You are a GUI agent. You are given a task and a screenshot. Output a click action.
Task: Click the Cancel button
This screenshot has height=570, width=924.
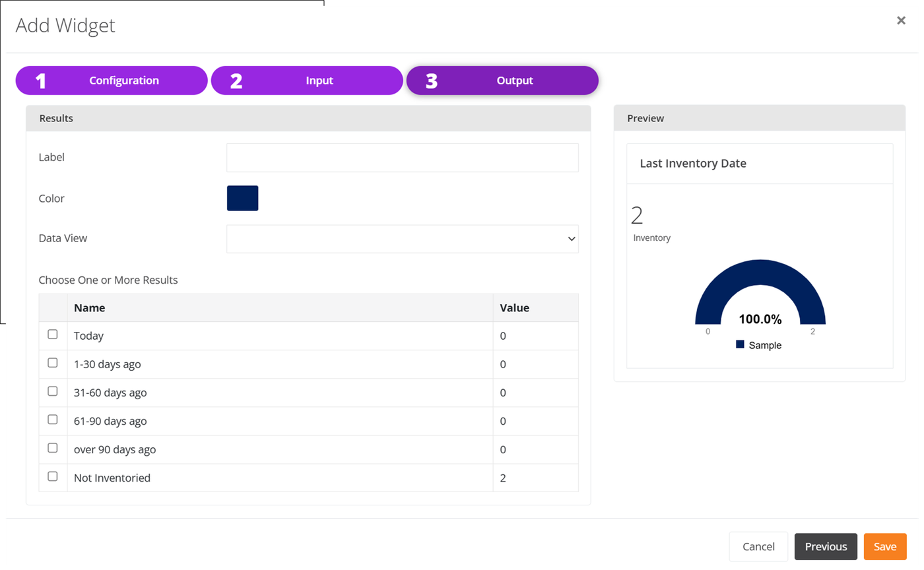758,546
